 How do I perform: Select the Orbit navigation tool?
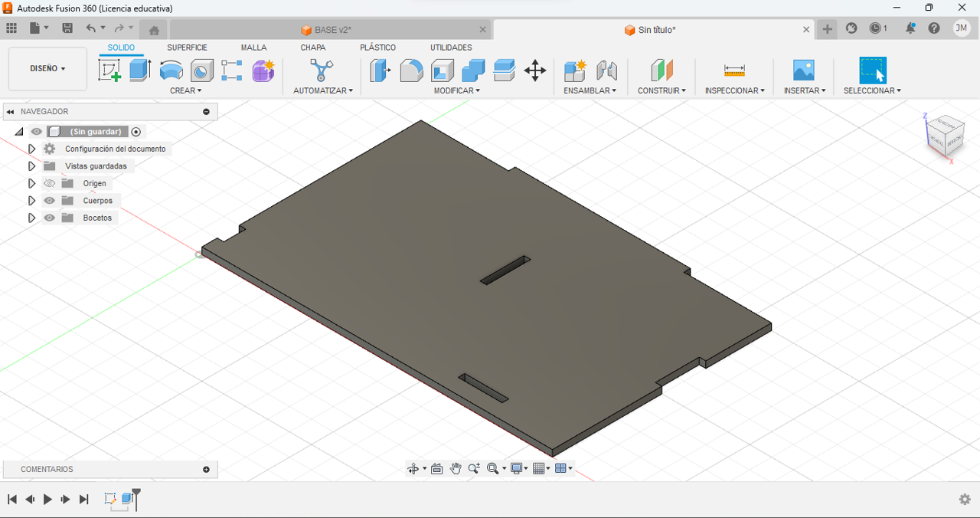(x=413, y=469)
